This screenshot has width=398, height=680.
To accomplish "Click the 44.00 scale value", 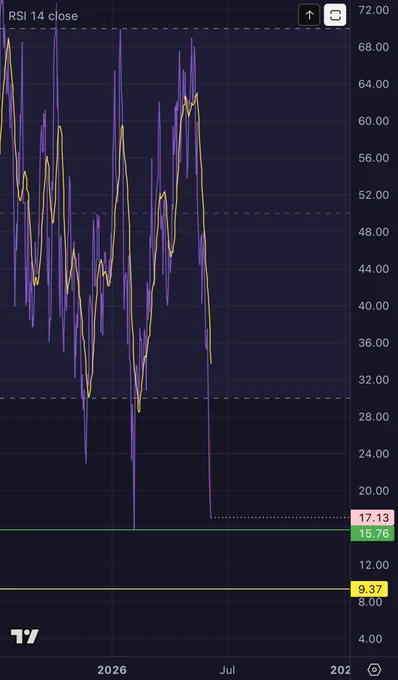I will tap(373, 268).
